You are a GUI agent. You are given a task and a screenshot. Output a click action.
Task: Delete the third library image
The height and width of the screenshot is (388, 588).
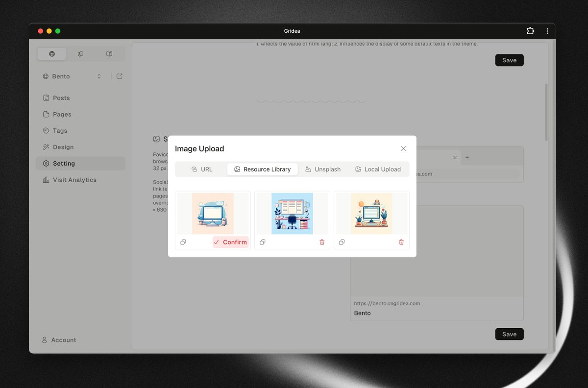[x=401, y=242]
